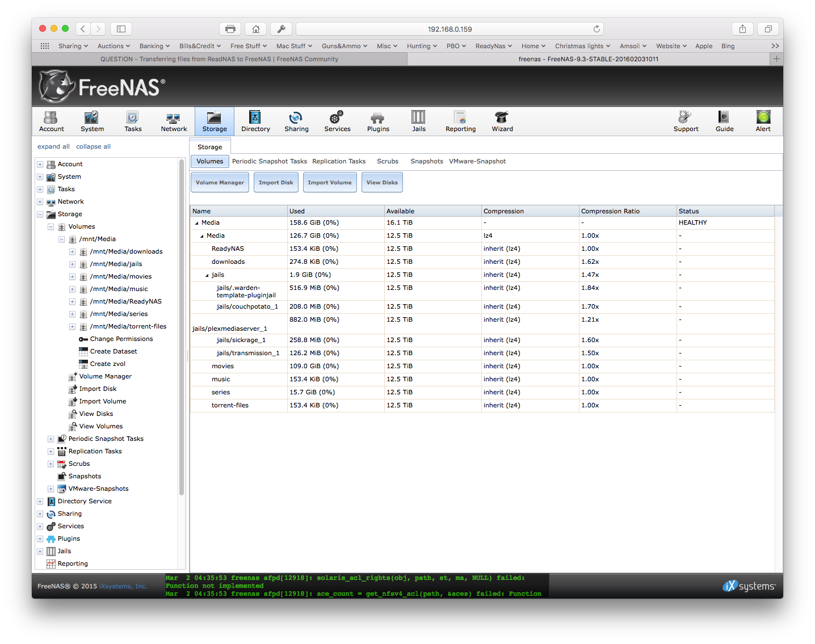The height and width of the screenshot is (644, 815).
Task: Select Create Dataset in the tree
Action: click(114, 352)
